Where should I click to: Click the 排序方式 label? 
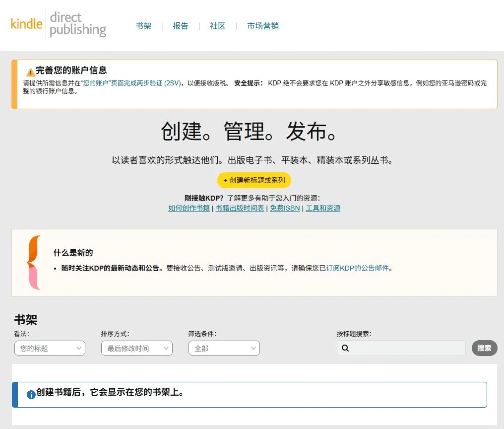(115, 334)
